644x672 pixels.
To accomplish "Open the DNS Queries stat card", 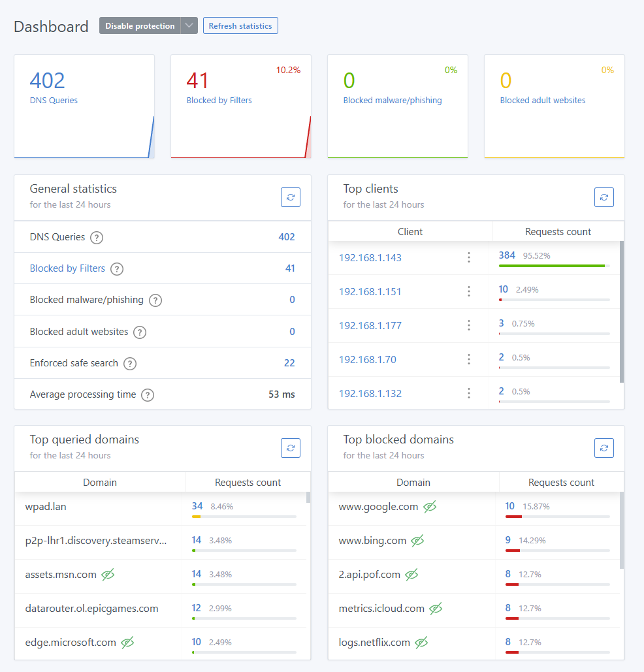I will (84, 106).
